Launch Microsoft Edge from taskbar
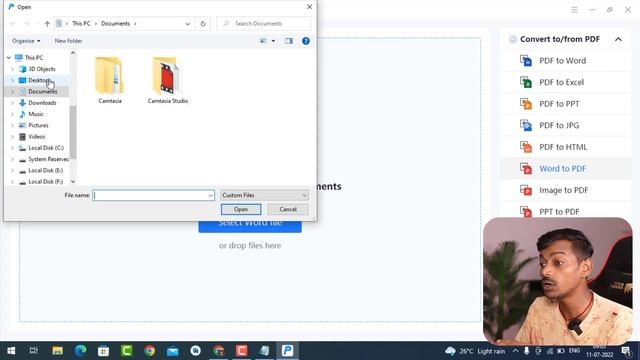Viewport: 640px width, 360px height. (80, 351)
